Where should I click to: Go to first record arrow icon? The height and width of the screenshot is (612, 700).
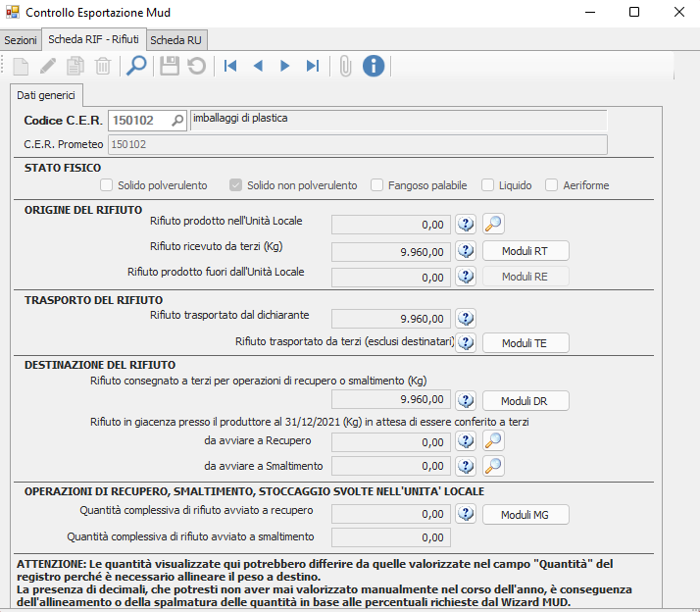[x=230, y=66]
